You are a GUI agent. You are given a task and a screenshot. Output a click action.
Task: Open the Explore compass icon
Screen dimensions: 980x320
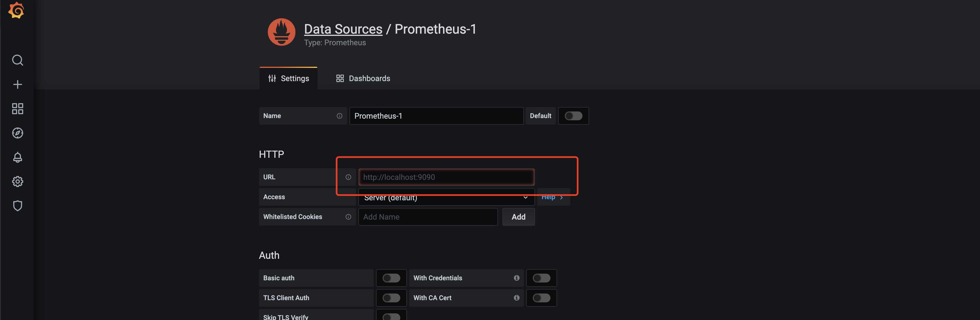17,133
